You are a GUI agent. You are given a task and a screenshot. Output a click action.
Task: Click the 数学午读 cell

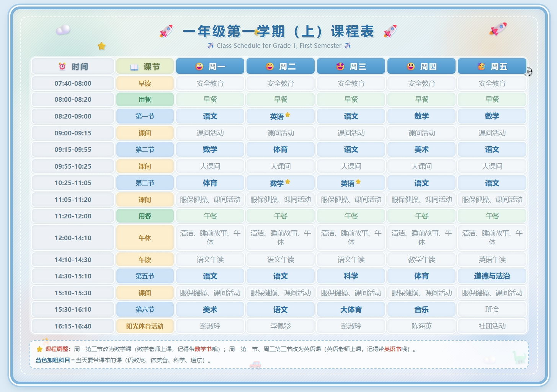[421, 260]
